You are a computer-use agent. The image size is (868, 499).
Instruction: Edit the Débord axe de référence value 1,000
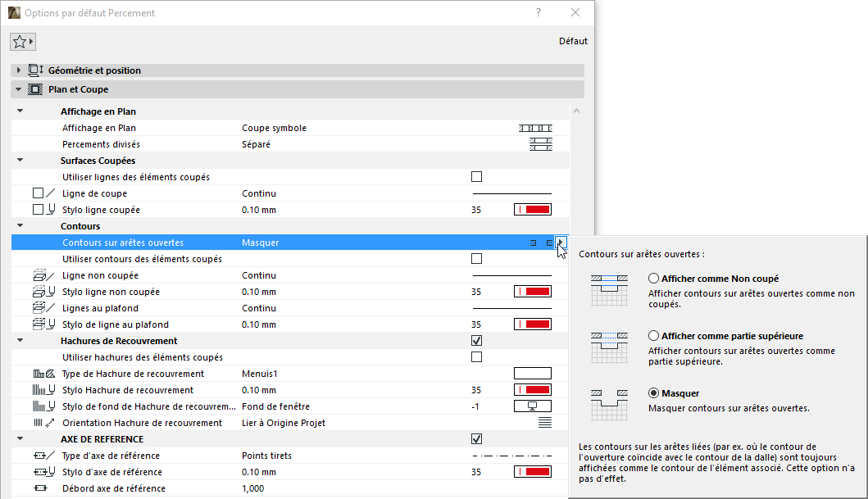pos(253,488)
